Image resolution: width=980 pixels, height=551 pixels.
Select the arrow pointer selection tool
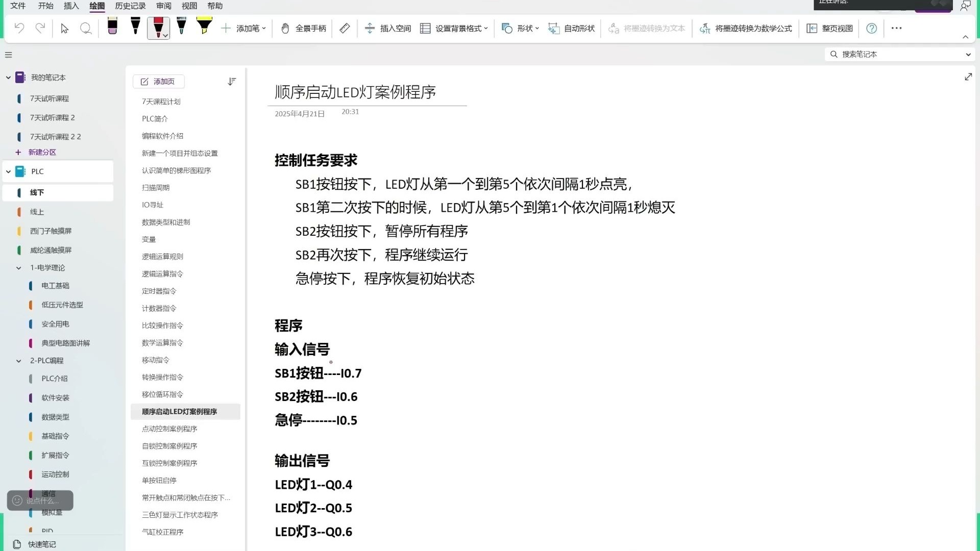click(x=64, y=29)
